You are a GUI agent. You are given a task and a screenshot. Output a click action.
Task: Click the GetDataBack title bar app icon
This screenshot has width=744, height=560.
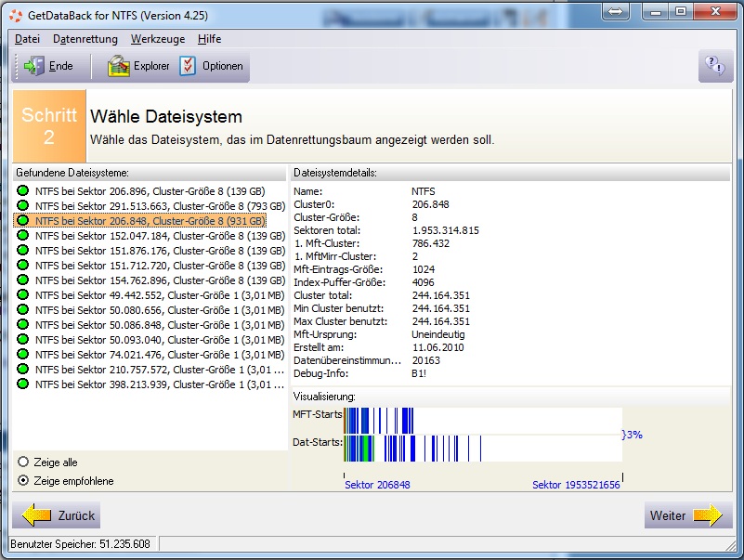point(16,16)
